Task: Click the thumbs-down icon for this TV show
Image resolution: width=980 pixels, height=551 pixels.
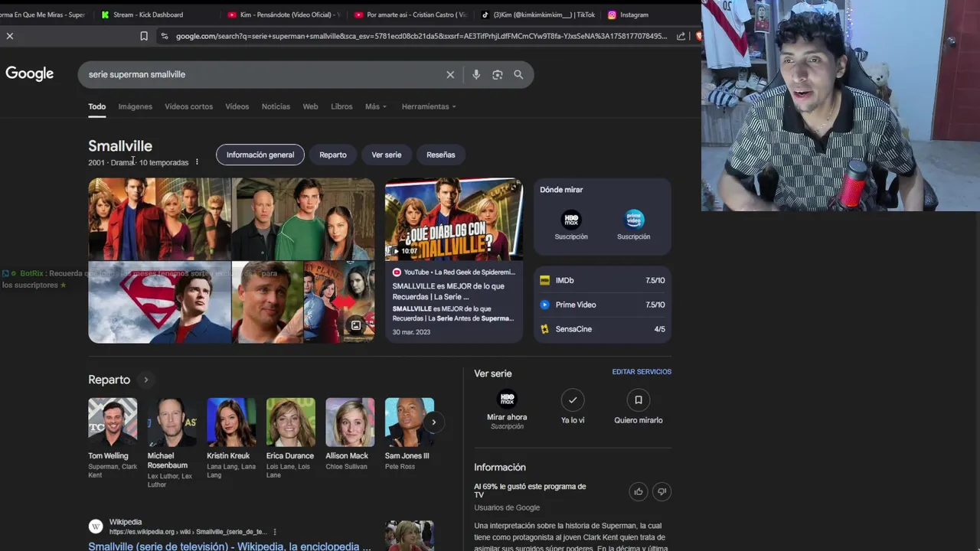Action: click(661, 492)
